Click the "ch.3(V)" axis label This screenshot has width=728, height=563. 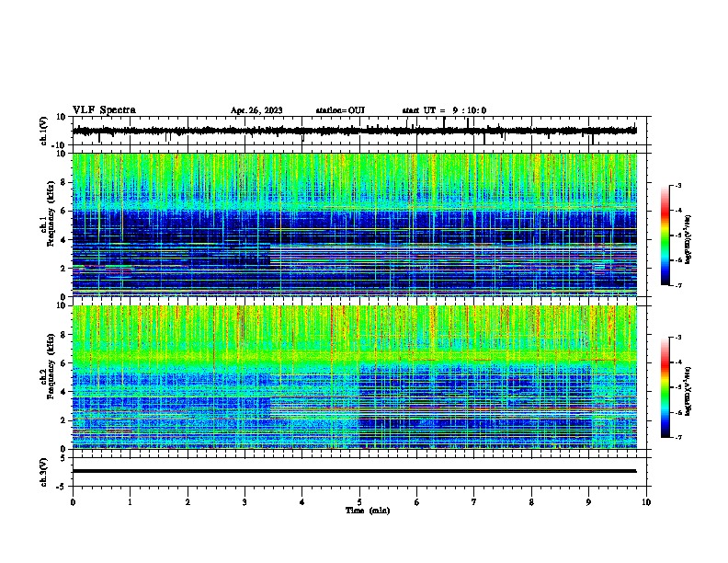(x=44, y=472)
